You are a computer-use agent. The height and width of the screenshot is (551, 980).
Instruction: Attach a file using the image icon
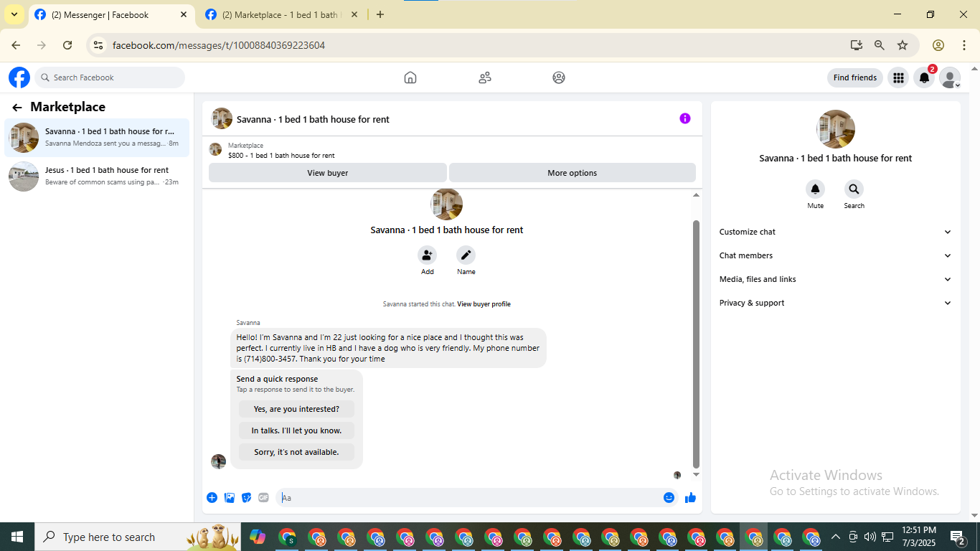point(230,498)
